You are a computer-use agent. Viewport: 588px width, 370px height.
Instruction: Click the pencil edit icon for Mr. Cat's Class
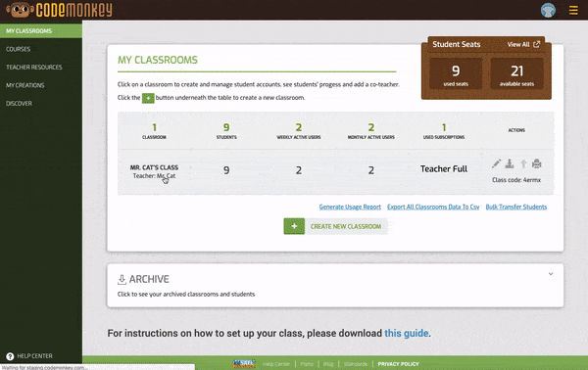(x=496, y=163)
